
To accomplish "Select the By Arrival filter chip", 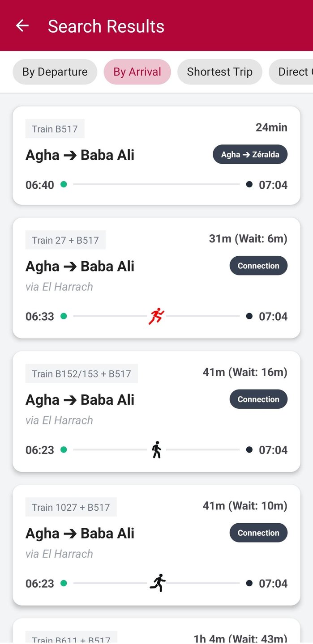I will click(137, 72).
